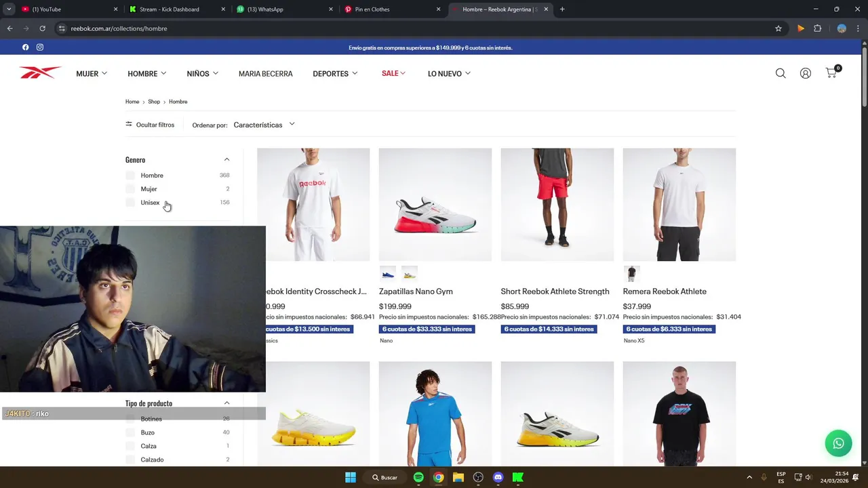This screenshot has height=488, width=868.
Task: Go to Home breadcrumb link
Action: point(132,102)
